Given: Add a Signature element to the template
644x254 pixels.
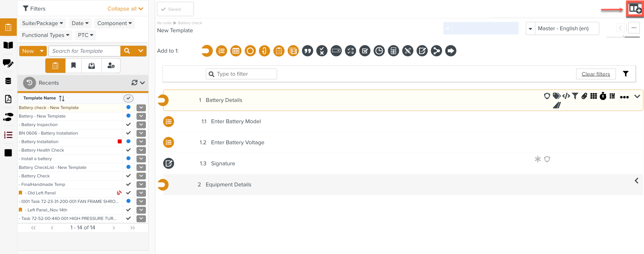Looking at the screenshot, I should [422, 51].
